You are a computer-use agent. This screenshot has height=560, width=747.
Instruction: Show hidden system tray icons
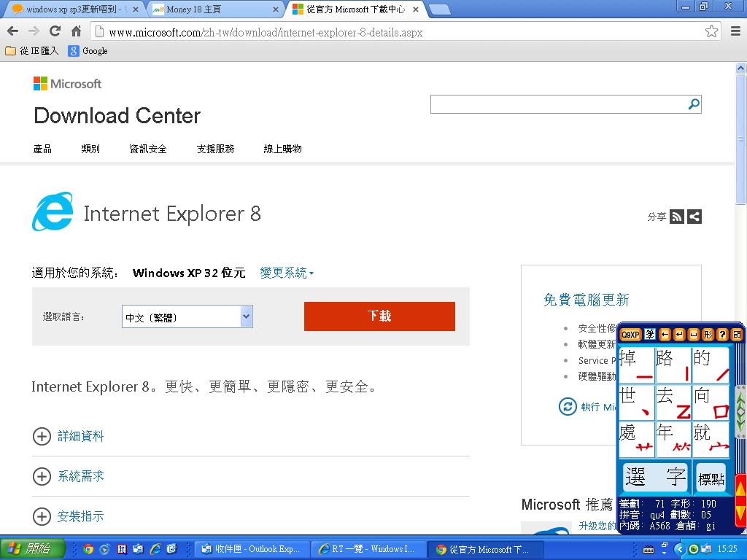click(680, 550)
